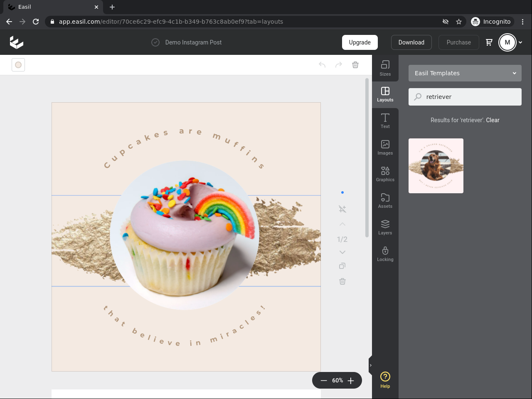
Task: Click the search magnifier icon
Action: coord(418,97)
